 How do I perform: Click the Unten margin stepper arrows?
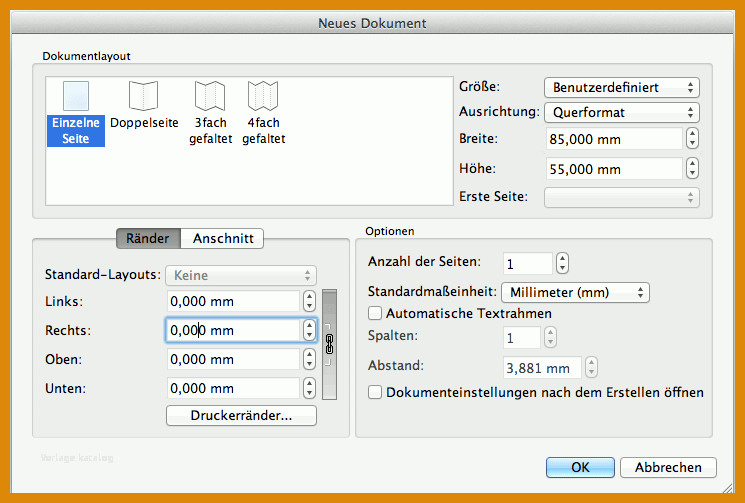point(309,388)
